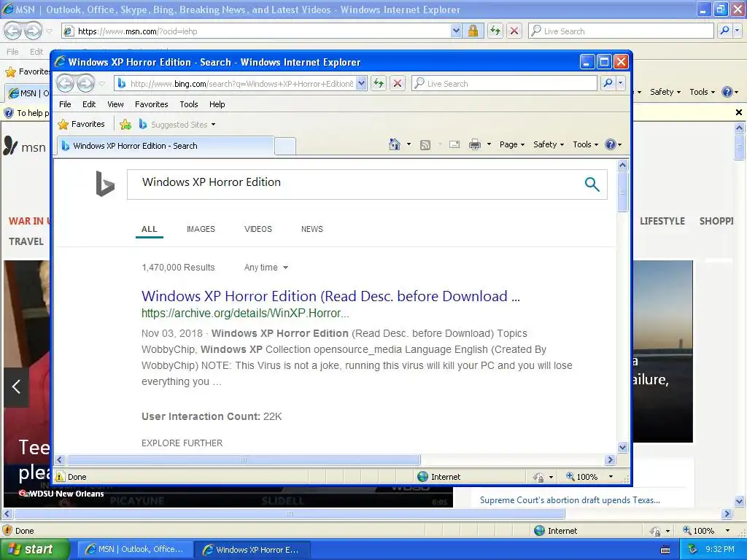Click Bing page horizontal scrollbar thumb
Image resolution: width=747 pixels, height=560 pixels.
(244, 459)
